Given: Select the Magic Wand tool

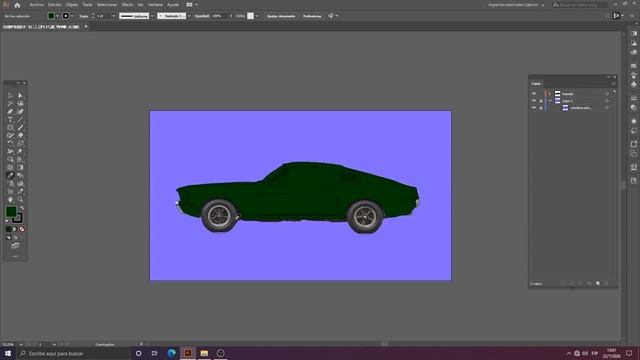Looking at the screenshot, I should pyautogui.click(x=10, y=104).
